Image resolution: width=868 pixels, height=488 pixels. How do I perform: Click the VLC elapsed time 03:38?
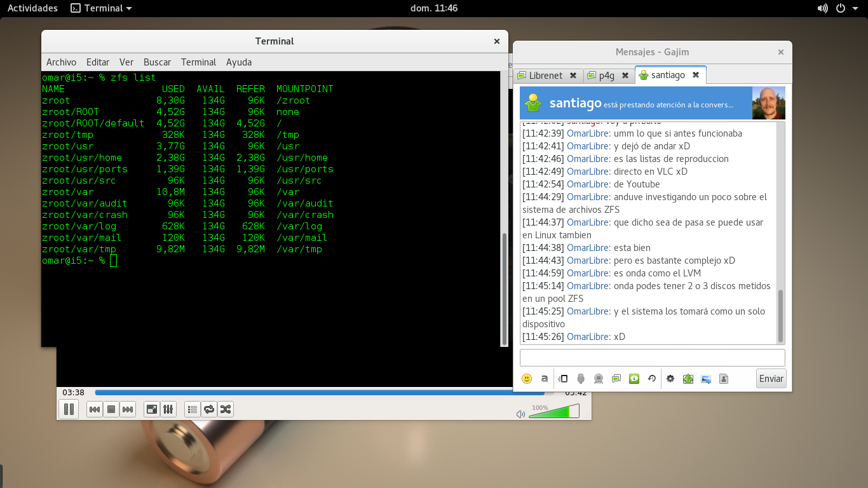coord(73,393)
